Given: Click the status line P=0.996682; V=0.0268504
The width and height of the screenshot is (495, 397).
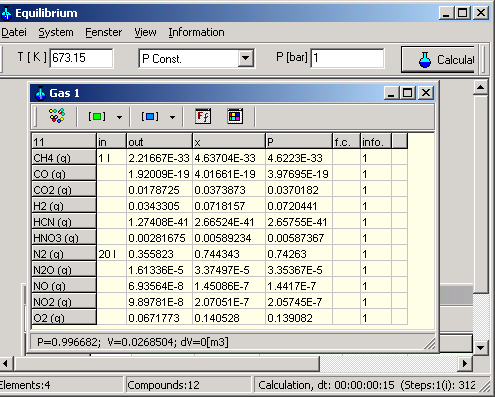Looking at the screenshot, I should pyautogui.click(x=133, y=342).
